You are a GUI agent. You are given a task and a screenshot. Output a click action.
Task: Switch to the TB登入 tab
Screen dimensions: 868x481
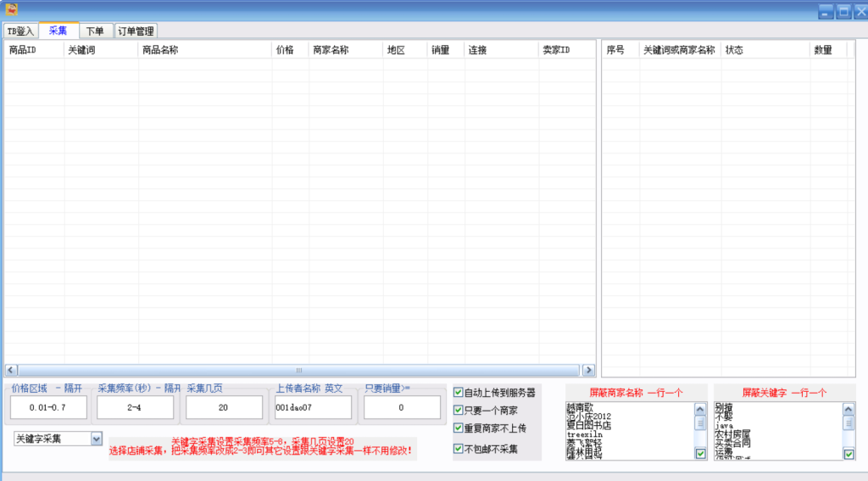click(x=21, y=31)
